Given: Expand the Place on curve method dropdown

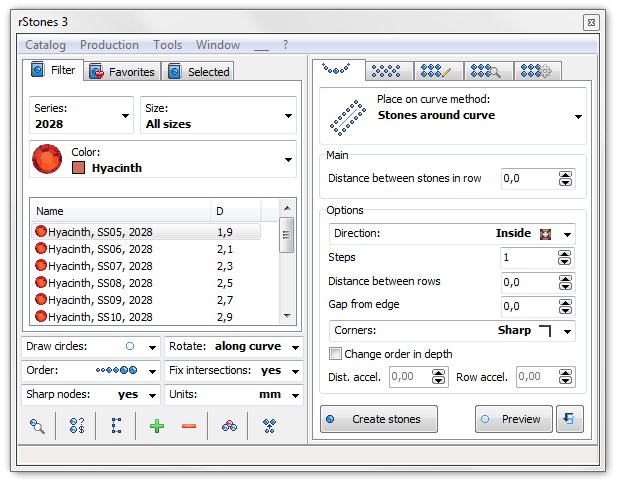Looking at the screenshot, I should [x=578, y=117].
